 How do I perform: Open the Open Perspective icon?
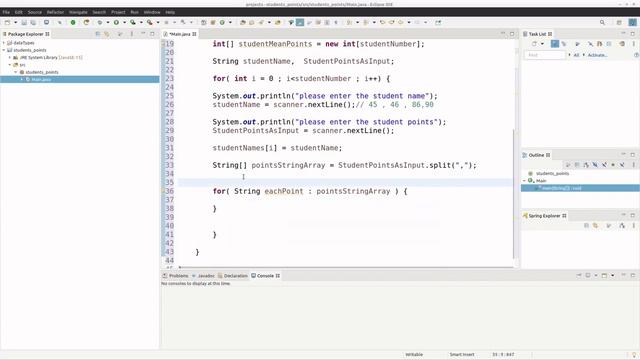tap(619, 22)
